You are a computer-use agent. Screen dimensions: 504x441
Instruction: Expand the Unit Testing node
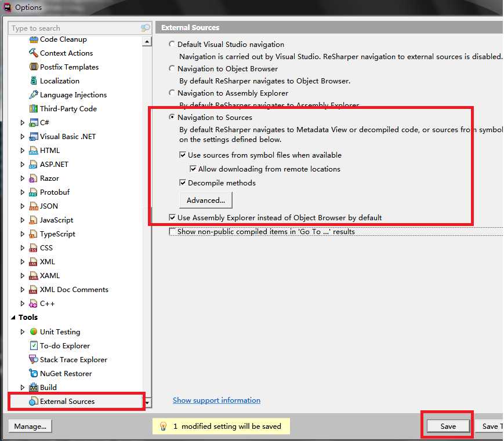(22, 331)
